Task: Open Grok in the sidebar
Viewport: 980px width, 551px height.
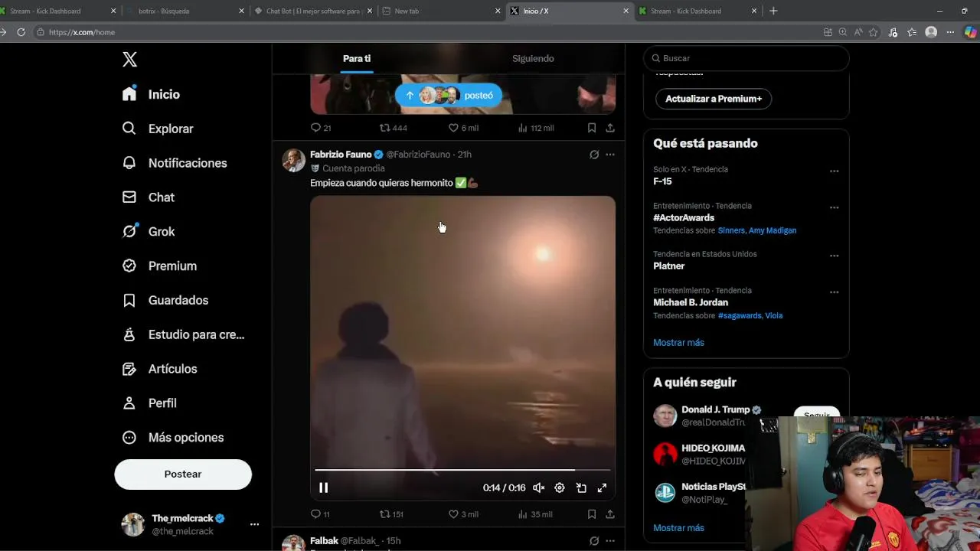Action: tap(149, 231)
